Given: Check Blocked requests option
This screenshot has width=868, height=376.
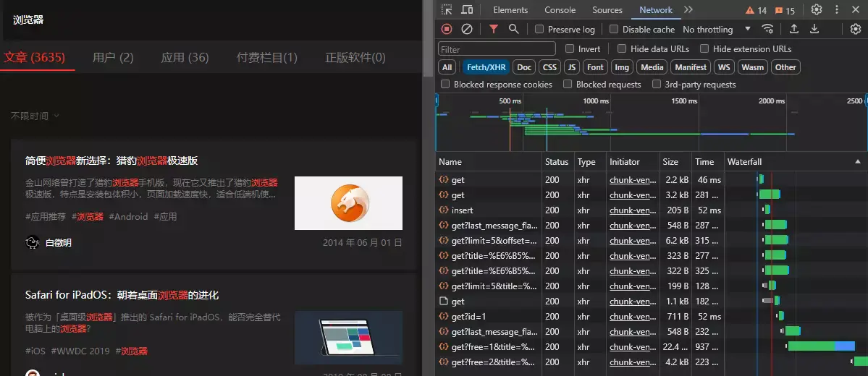Looking at the screenshot, I should (568, 84).
